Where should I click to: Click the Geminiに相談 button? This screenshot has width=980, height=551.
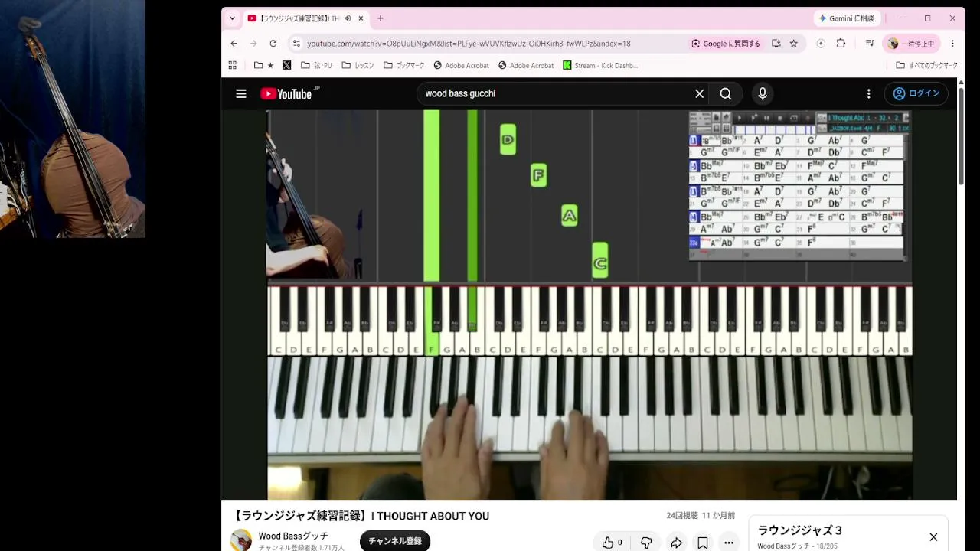[847, 18]
